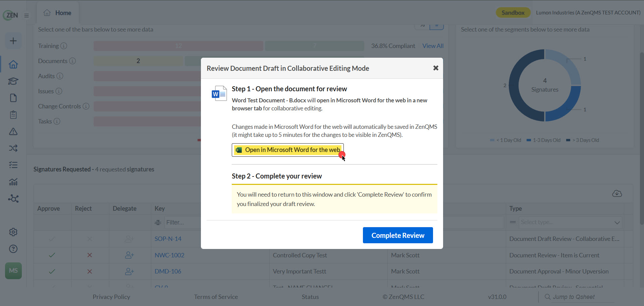The image size is (644, 306).
Task: Reject the NWC-1002 row with X icon
Action: [90, 255]
